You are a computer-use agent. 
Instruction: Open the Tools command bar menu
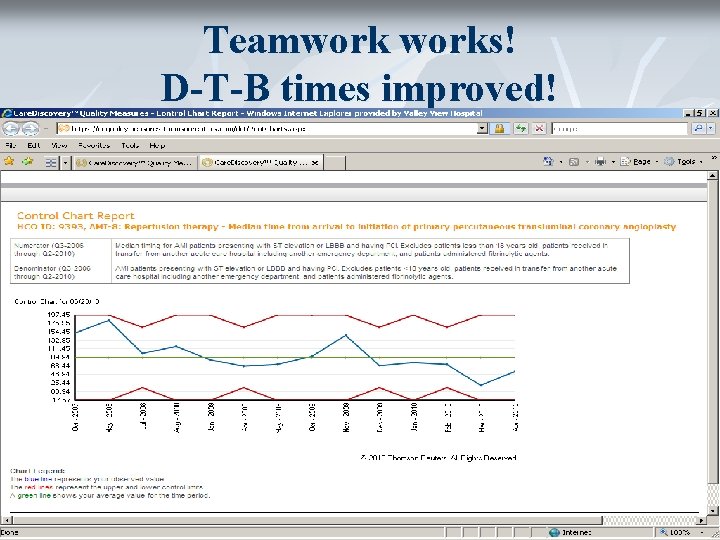[683, 162]
